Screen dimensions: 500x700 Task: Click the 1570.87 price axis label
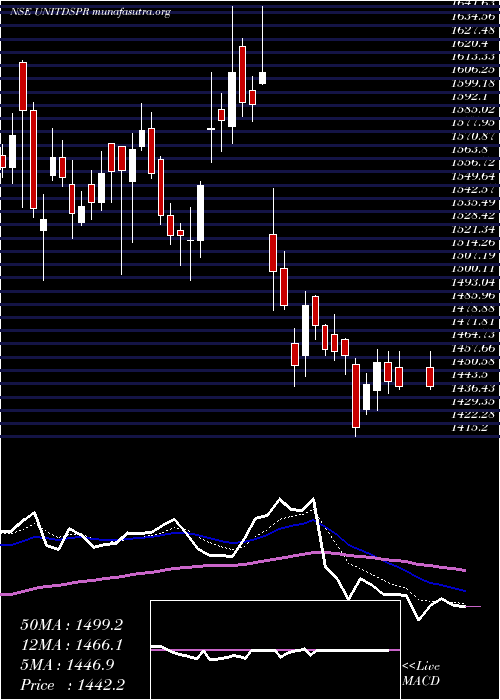(x=474, y=136)
